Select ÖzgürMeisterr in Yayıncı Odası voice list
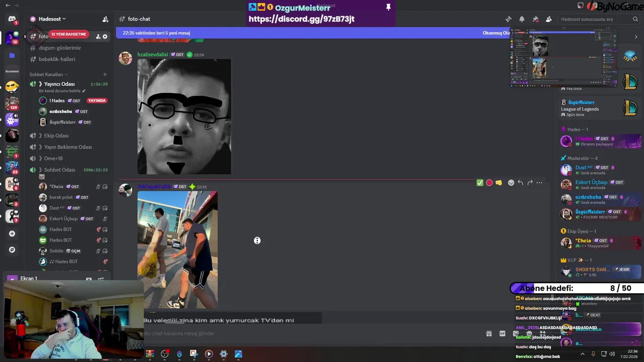Screen dimensions: 644x362 [73, 122]
